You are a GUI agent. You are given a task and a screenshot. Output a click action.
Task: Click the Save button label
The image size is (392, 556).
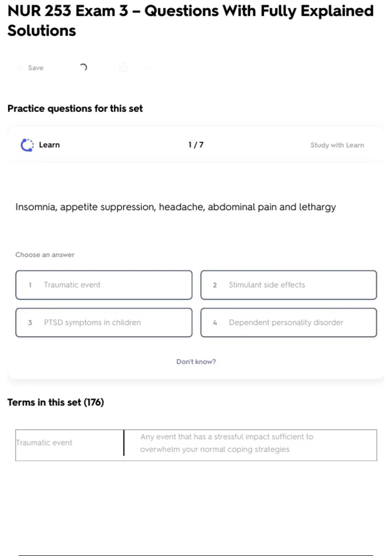(x=36, y=68)
